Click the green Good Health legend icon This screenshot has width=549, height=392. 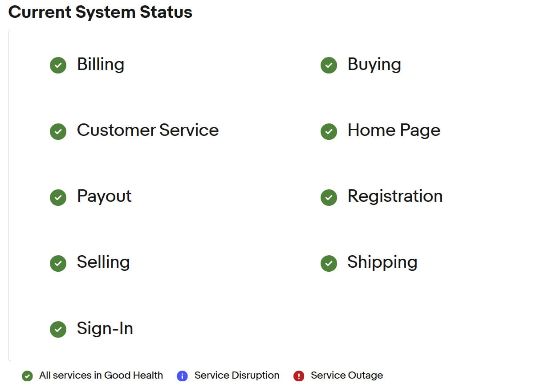click(27, 376)
